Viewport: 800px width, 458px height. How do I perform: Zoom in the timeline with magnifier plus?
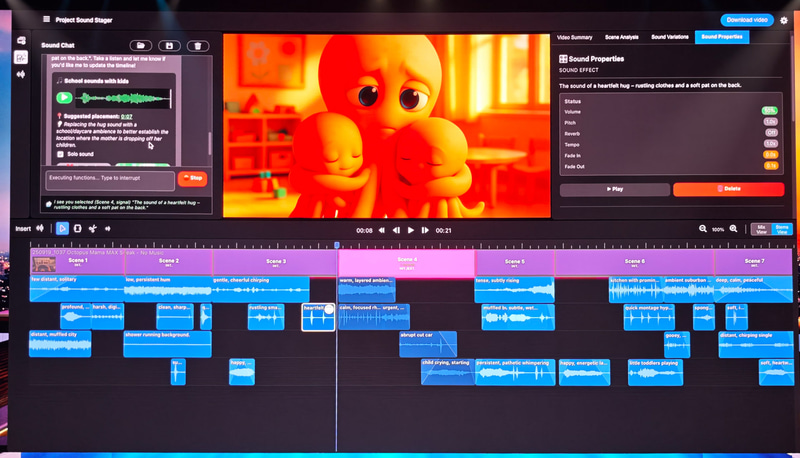(x=733, y=229)
